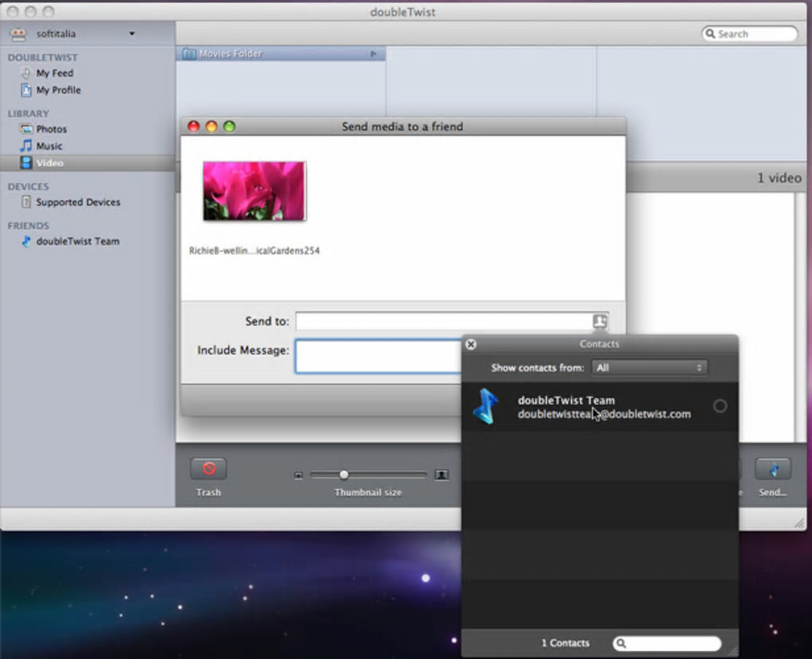Click the video file name RichieB-wellin...icalGardens254
Image resolution: width=812 pixels, height=659 pixels.
(254, 251)
